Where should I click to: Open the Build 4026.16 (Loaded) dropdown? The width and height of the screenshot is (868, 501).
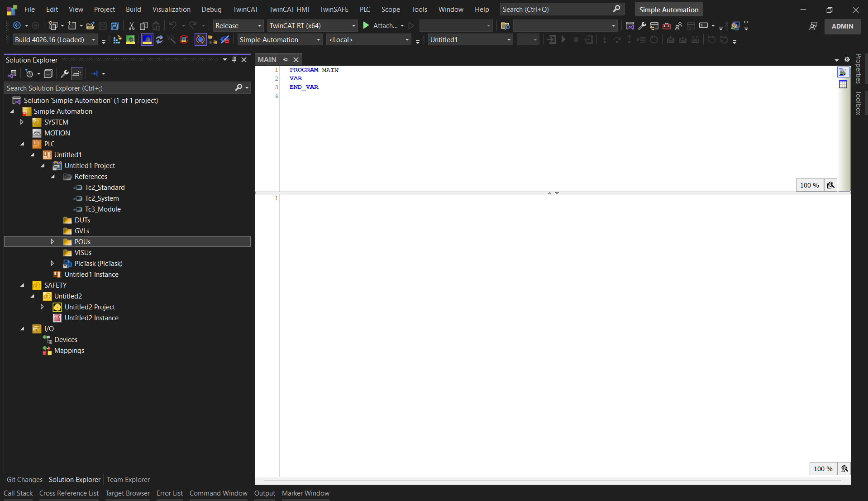pyautogui.click(x=55, y=40)
